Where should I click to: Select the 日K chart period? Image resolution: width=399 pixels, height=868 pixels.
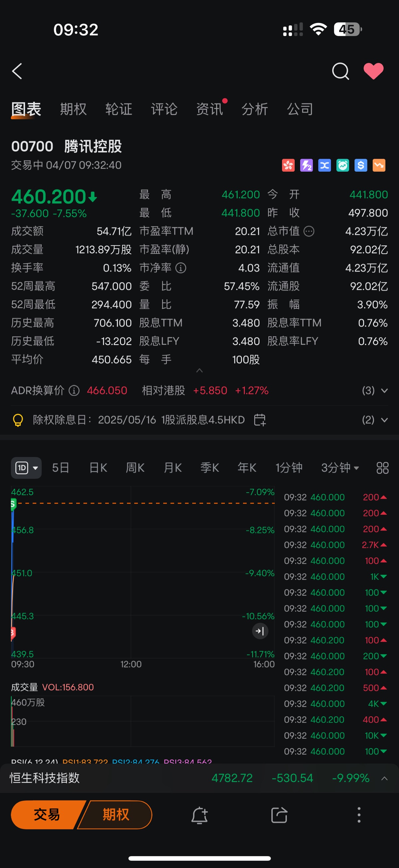click(98, 468)
